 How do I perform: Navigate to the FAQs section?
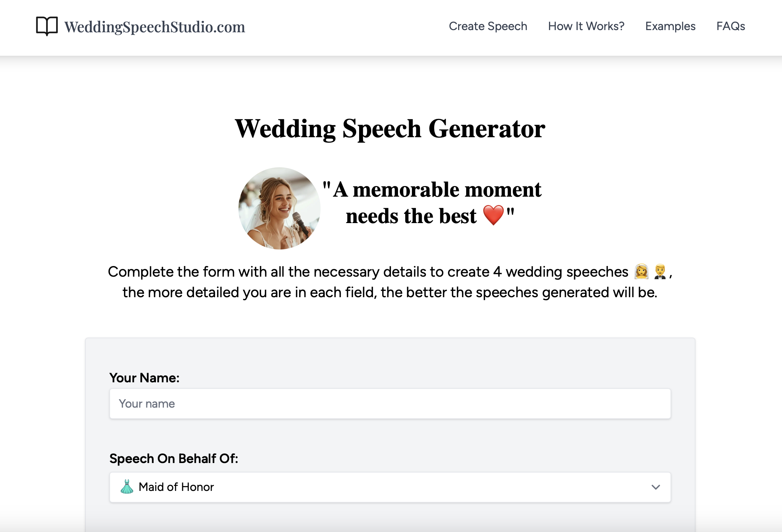(730, 26)
